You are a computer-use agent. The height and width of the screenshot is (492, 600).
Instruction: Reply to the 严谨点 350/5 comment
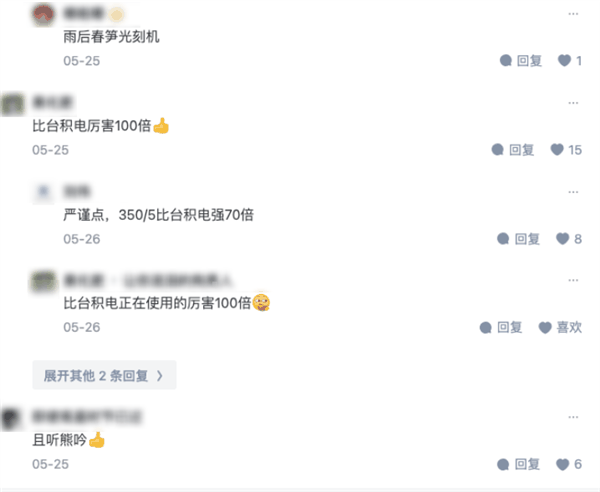pos(518,239)
